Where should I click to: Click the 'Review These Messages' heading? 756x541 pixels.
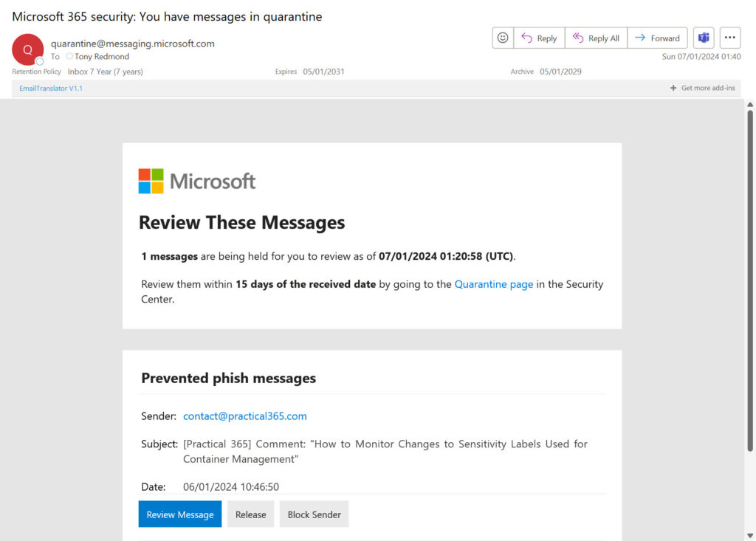[241, 222]
